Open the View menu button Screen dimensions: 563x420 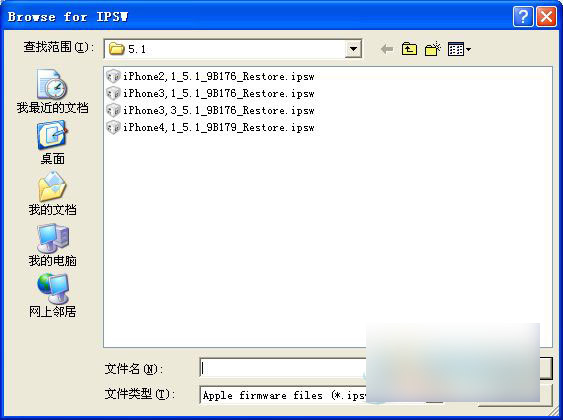[459, 49]
